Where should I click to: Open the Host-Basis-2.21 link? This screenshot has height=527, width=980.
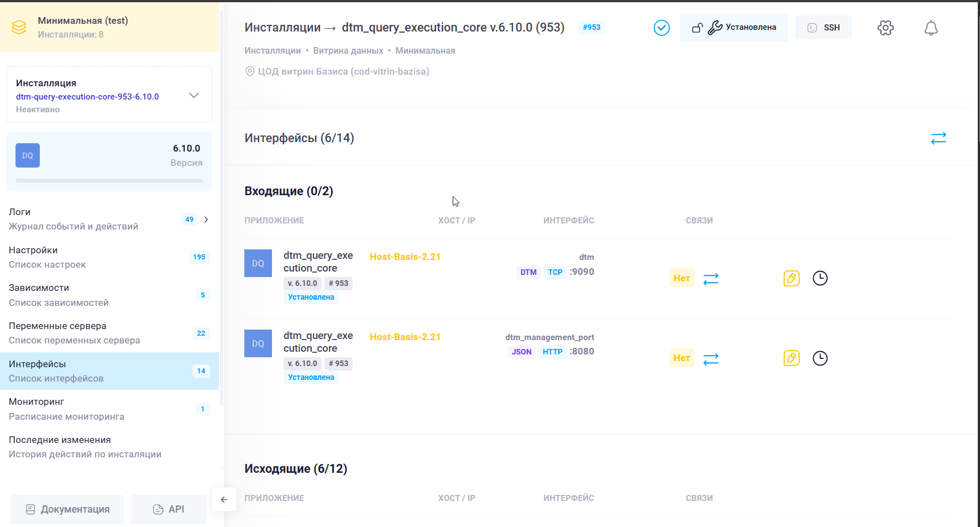pos(405,257)
